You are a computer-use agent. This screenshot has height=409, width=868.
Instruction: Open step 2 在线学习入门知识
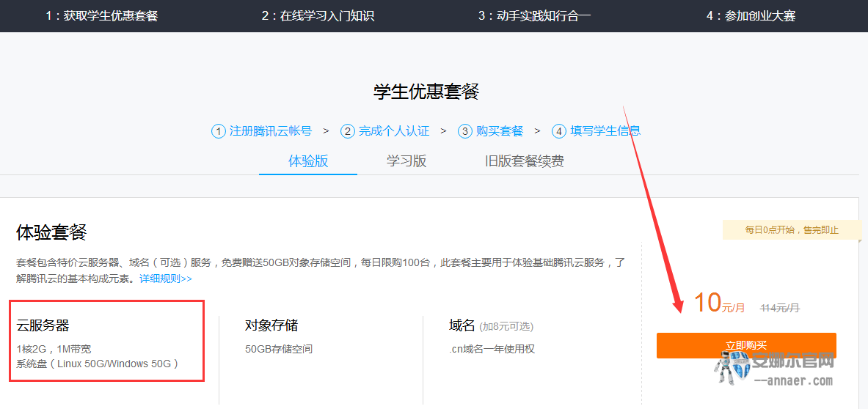(318, 16)
